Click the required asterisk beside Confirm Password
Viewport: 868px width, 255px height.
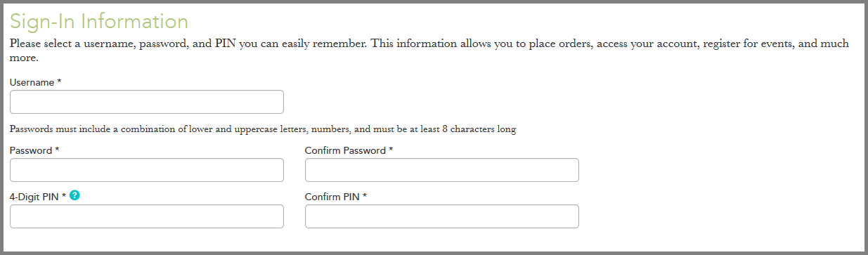(x=391, y=150)
